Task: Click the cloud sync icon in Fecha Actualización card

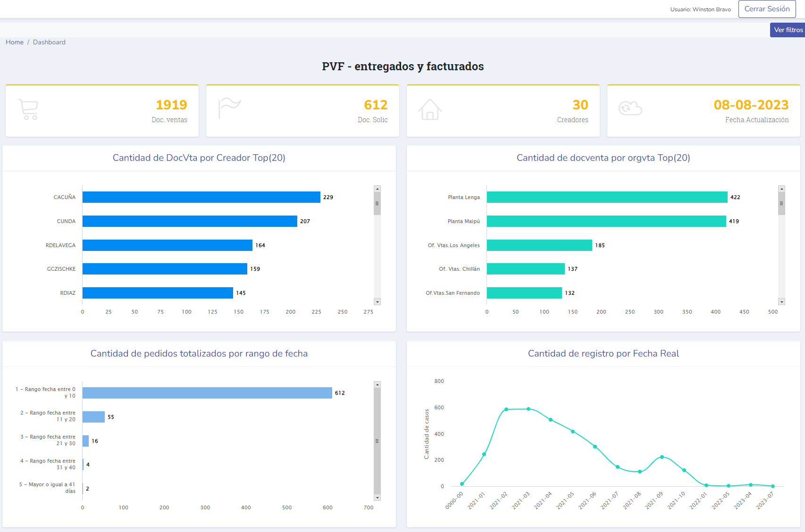Action: 630,108
